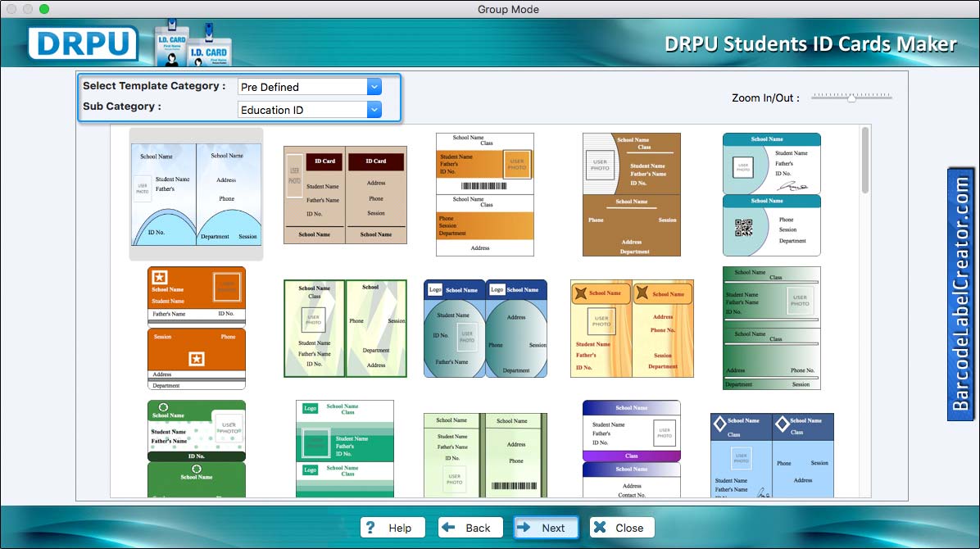The image size is (980, 549).
Task: Select the orange star emblem template
Action: click(197, 329)
